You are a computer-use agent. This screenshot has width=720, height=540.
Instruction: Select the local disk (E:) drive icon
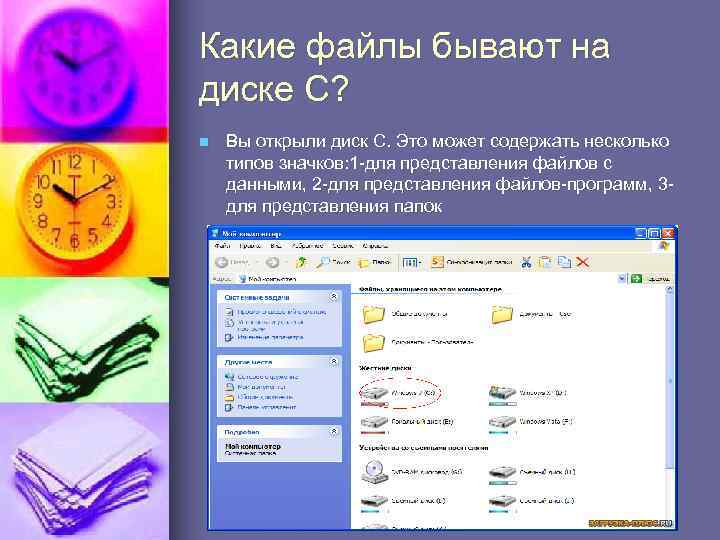(x=374, y=422)
